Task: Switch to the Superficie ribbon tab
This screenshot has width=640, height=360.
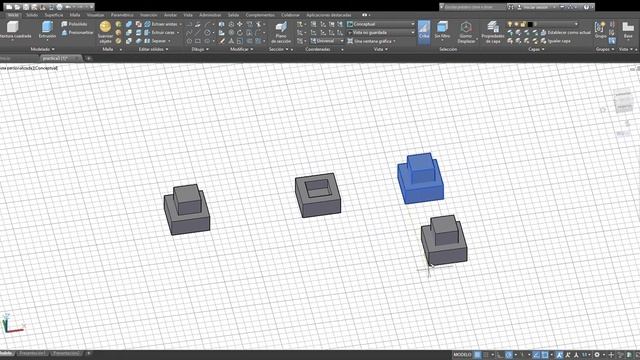Action: 54,15
